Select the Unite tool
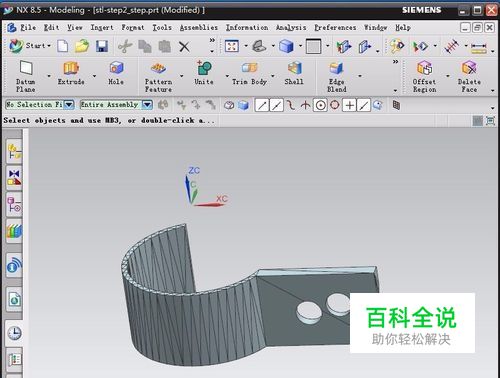 coord(204,73)
